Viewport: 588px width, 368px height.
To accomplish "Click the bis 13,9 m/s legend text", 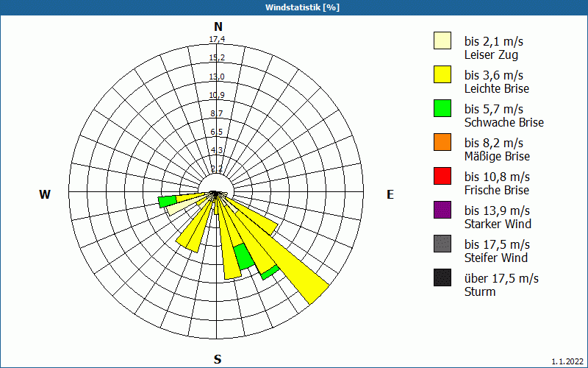I will click(x=497, y=210).
